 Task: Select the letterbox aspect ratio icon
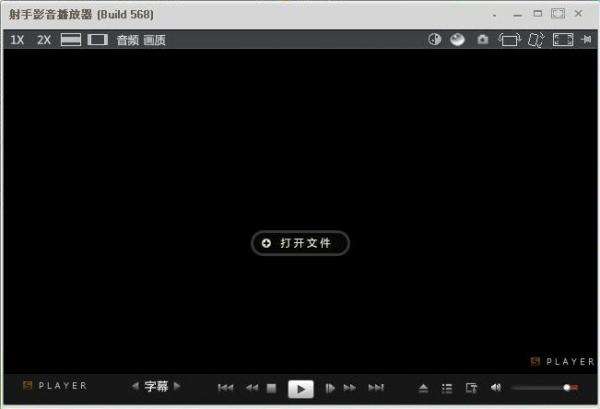coord(71,40)
